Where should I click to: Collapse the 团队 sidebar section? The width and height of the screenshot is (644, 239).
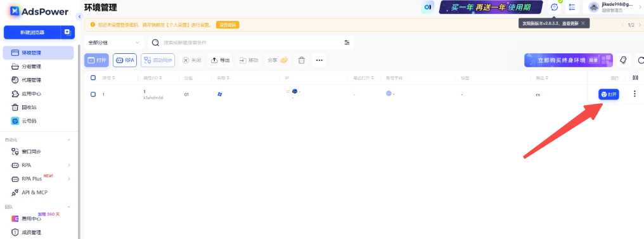pyautogui.click(x=69, y=207)
